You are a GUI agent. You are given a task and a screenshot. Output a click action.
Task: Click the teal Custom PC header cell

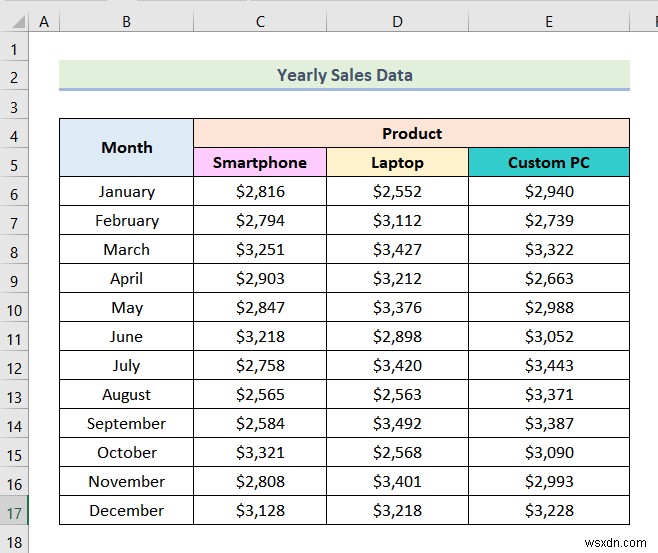click(548, 162)
